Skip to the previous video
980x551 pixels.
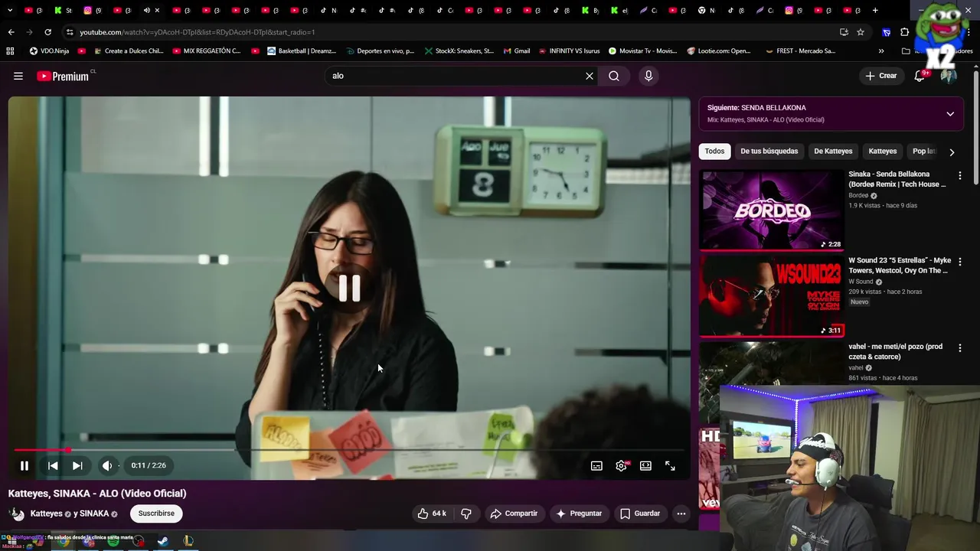(x=53, y=465)
